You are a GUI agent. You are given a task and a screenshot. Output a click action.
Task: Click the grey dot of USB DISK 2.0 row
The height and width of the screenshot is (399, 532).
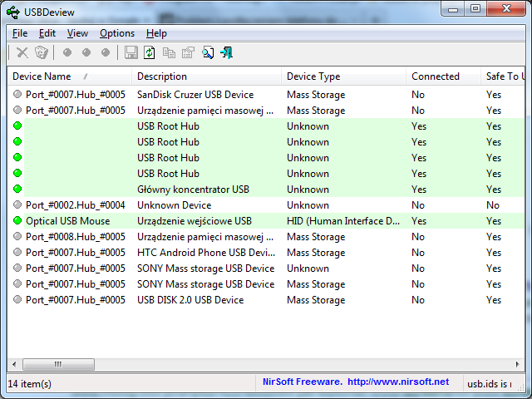tap(17, 299)
